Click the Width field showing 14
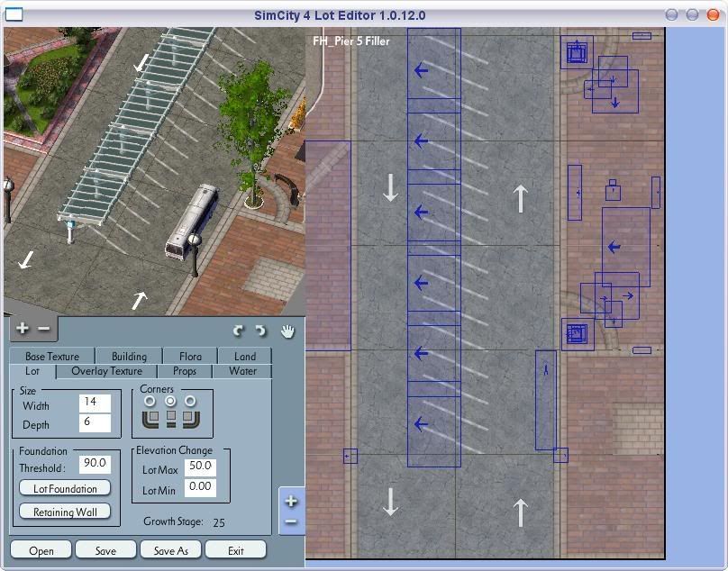Image resolution: width=728 pixels, height=571 pixels. click(x=96, y=403)
